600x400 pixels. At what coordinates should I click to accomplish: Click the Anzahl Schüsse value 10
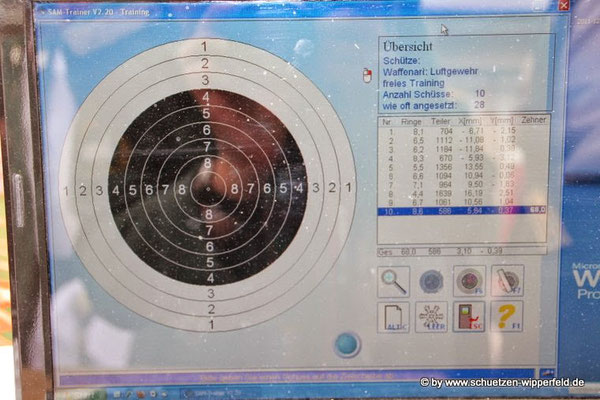point(479,93)
